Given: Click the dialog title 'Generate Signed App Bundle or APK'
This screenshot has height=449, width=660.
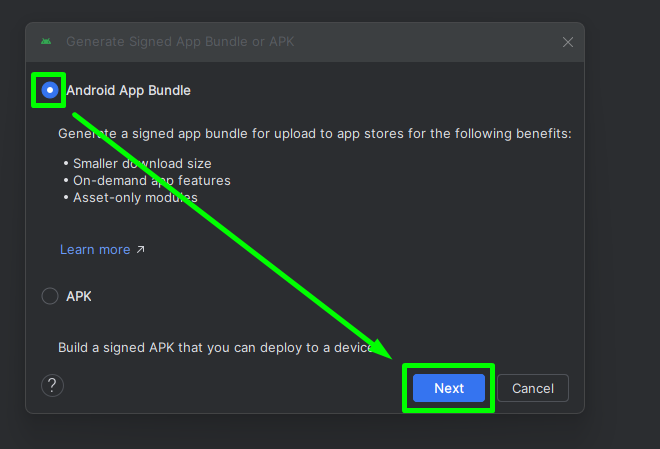Looking at the screenshot, I should coord(180,42).
